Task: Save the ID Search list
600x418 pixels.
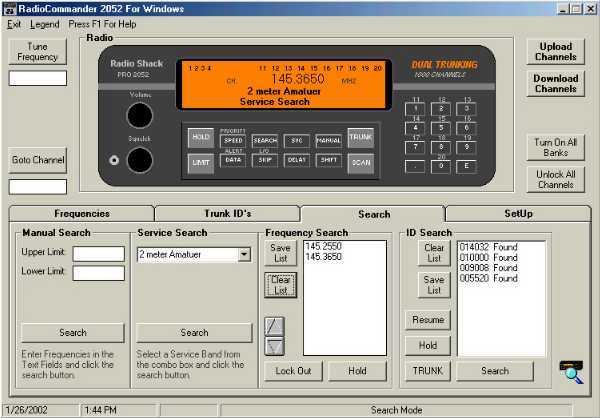Action: click(434, 285)
